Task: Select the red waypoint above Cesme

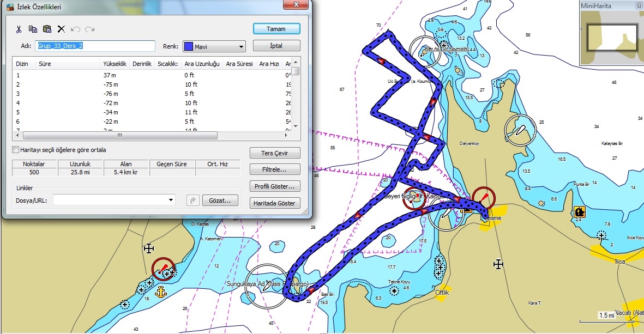Action: [484, 198]
